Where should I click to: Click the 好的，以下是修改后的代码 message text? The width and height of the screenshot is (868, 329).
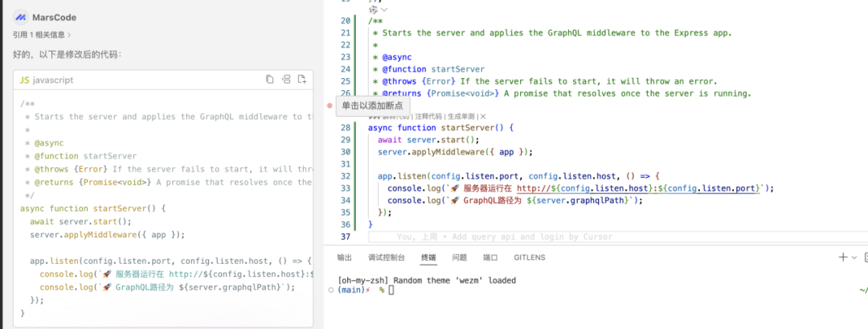(68, 55)
